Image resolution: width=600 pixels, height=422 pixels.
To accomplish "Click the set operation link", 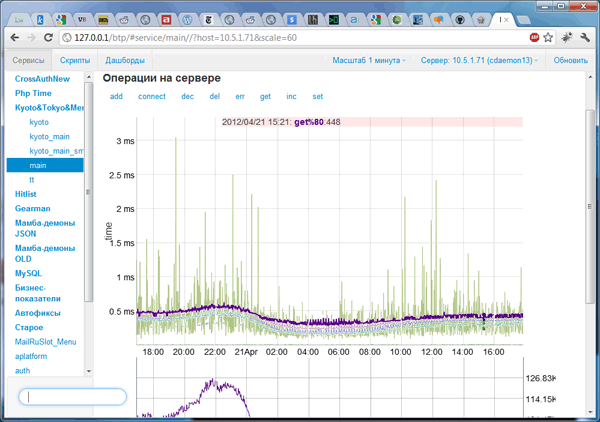I will tap(318, 96).
